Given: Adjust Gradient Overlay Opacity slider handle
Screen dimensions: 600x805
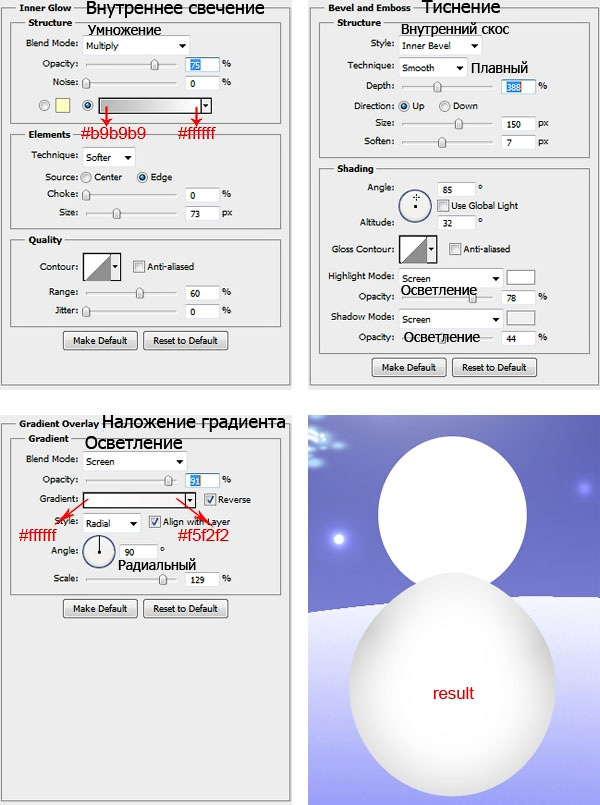Looking at the screenshot, I should click(168, 481).
